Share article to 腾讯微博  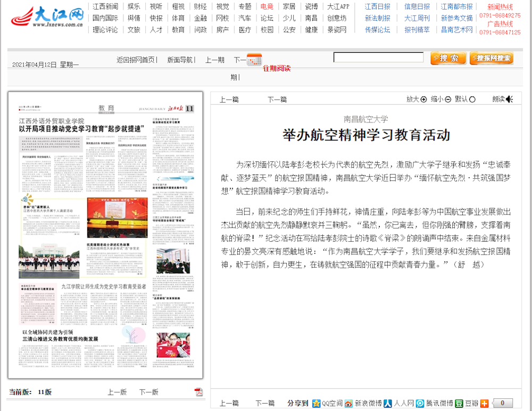tap(420, 403)
